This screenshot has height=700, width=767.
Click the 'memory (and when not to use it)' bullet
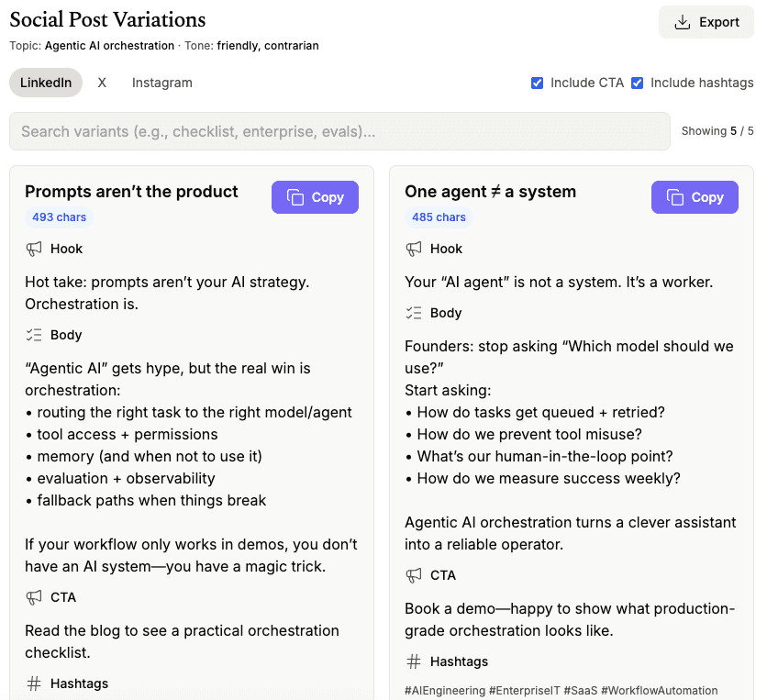tap(144, 456)
